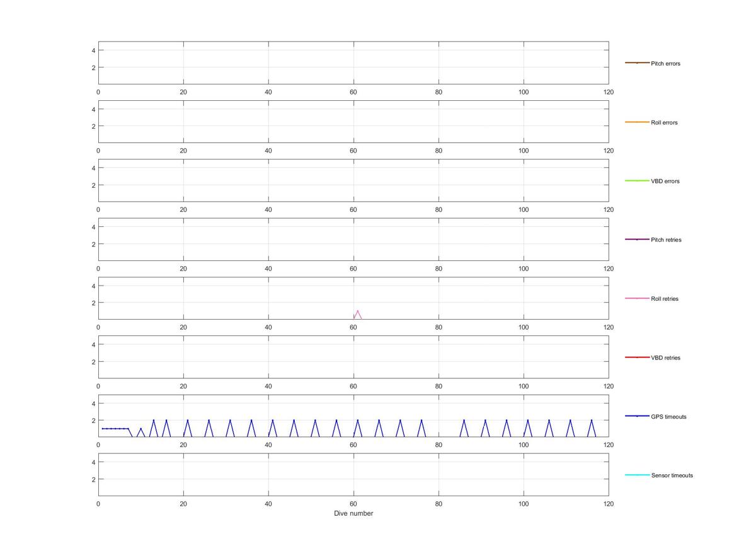Image resolution: width=756 pixels, height=558 pixels.
Task: Click the GPS timeouts peak at dive 61
Action: [x=357, y=421]
